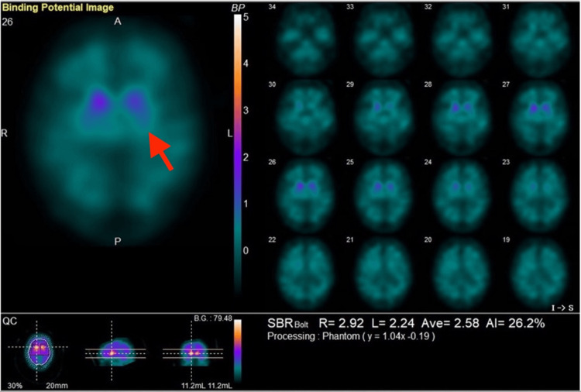
Task: Click the BP label above color scale
Action: [239, 9]
